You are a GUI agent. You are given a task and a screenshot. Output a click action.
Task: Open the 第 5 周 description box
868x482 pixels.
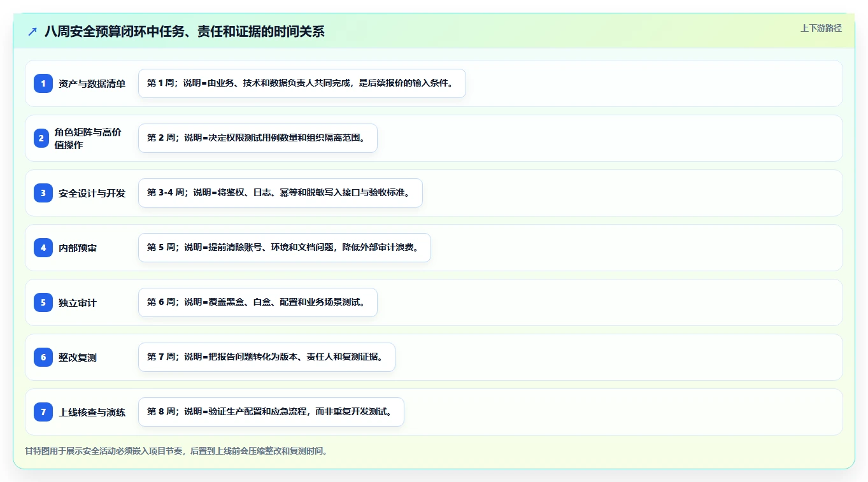tap(285, 248)
